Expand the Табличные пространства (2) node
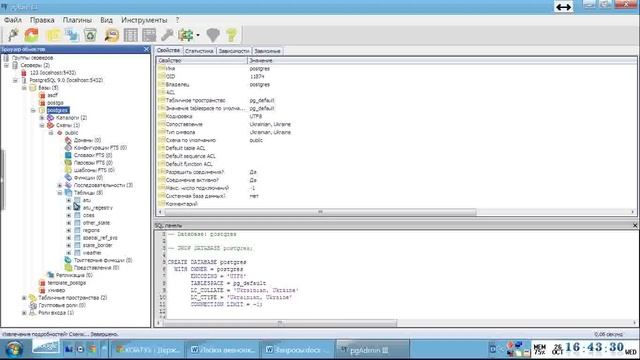The image size is (640, 360). tap(24, 298)
